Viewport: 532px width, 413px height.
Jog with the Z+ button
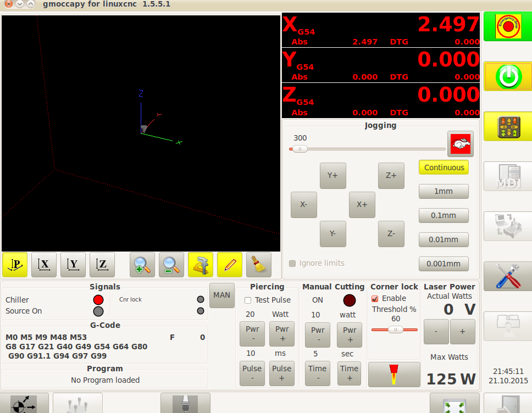[391, 176]
